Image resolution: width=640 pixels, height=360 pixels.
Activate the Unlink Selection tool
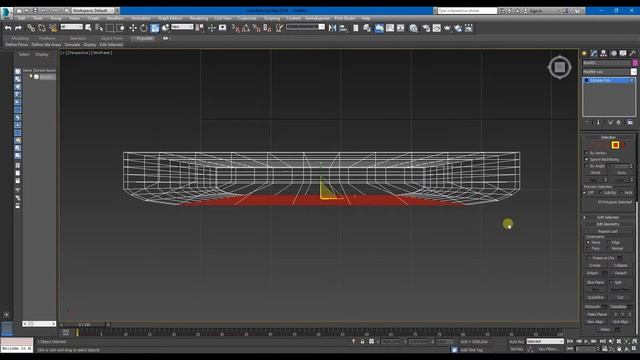pos(42,28)
